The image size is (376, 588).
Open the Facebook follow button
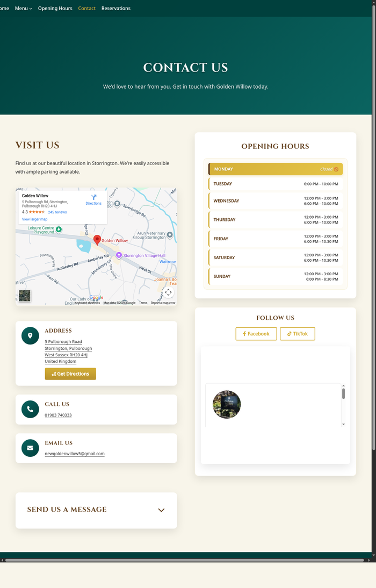point(256,334)
